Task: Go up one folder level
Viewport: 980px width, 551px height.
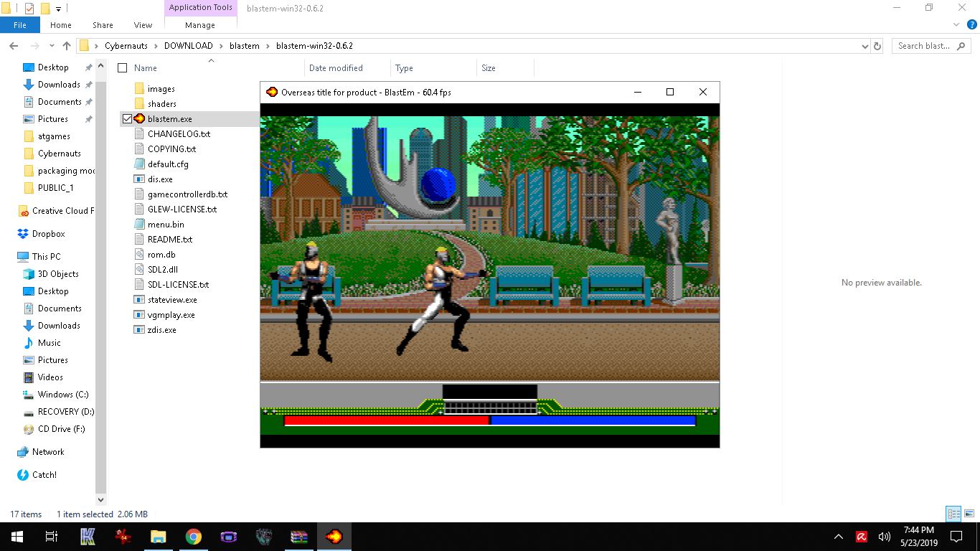Action: coord(67,46)
